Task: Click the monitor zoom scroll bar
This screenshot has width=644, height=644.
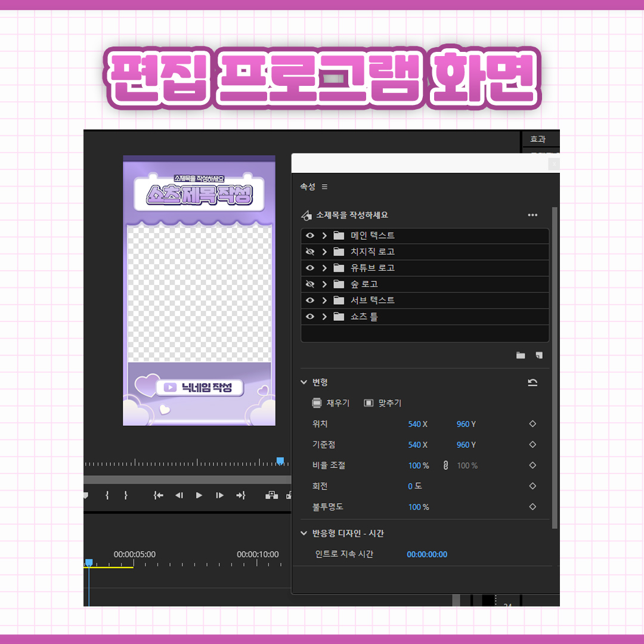Action: [187, 479]
